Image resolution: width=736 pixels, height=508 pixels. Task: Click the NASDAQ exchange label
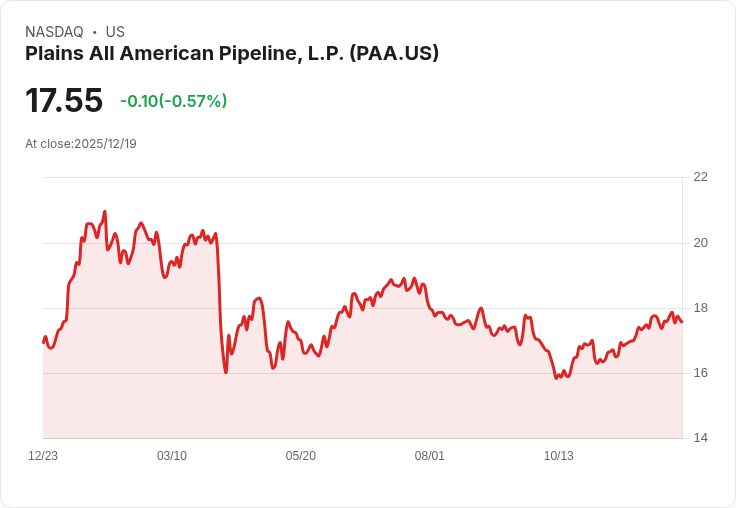pos(54,32)
